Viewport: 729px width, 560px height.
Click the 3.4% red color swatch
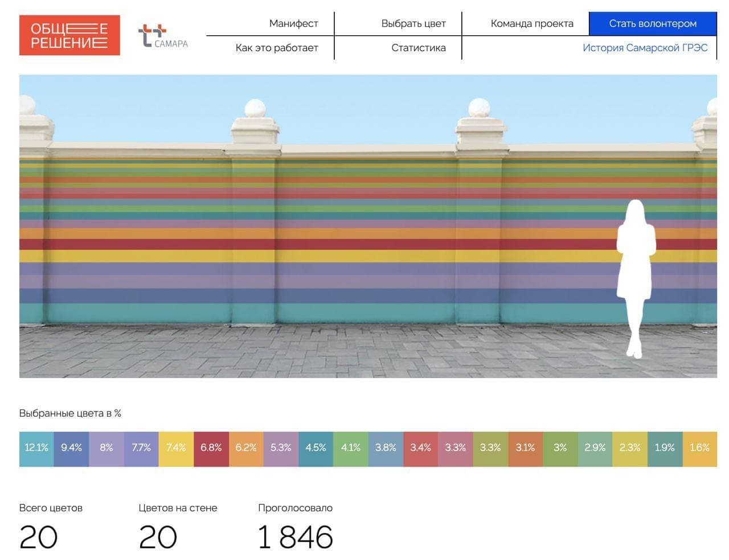[420, 448]
